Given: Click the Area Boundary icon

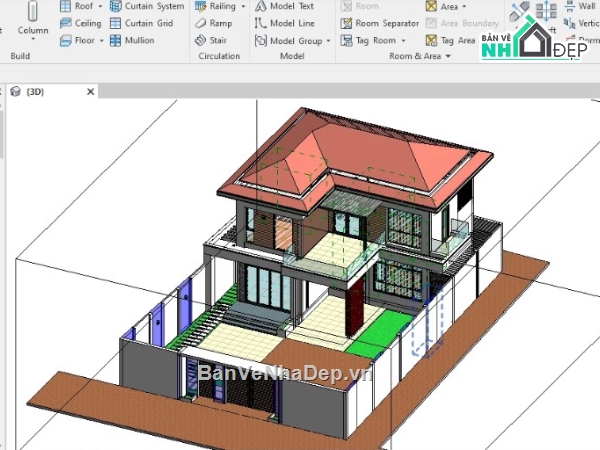Looking at the screenshot, I should [431, 23].
